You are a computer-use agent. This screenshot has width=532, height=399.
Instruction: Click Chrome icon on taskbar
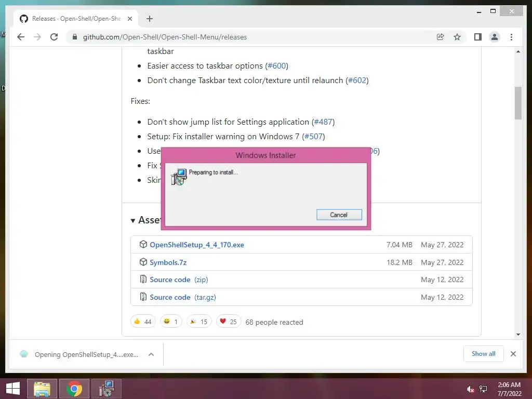[74, 389]
